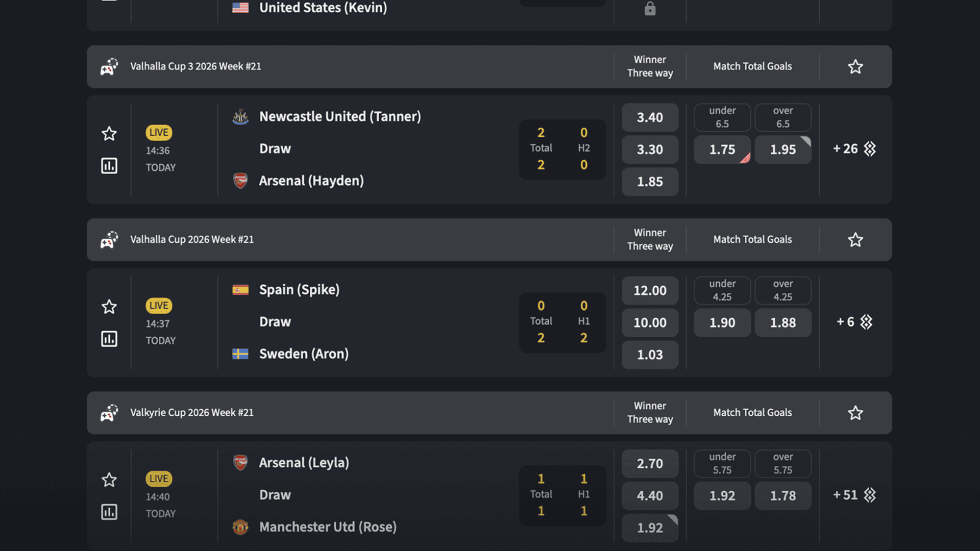Open statistics for Spain vs Sweden
Screen dimensions: 980x551
pyautogui.click(x=109, y=339)
